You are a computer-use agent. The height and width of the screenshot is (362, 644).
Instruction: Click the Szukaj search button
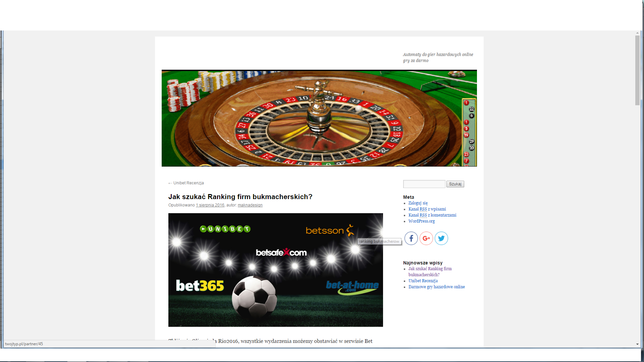pos(455,184)
